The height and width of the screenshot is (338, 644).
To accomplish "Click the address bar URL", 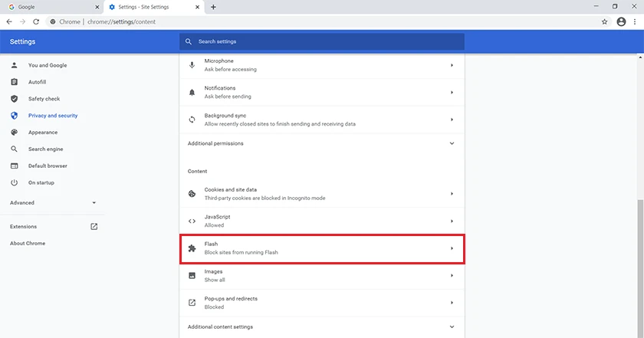I will coord(122,21).
